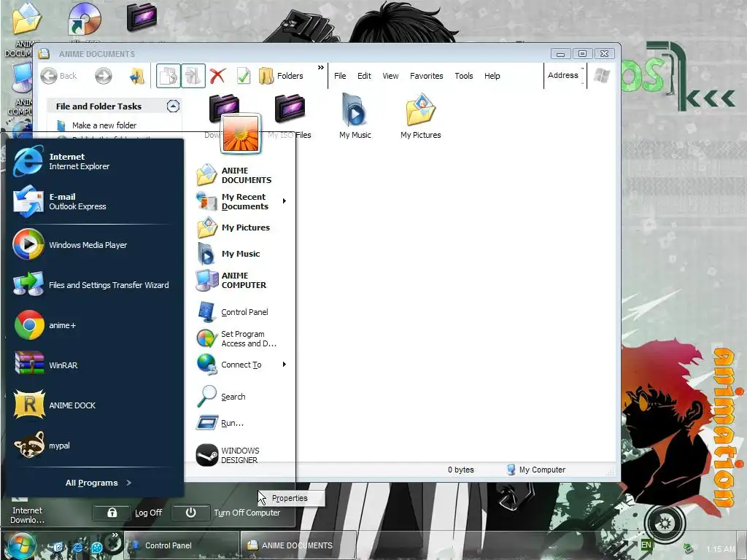Open My ISO Files folder
The width and height of the screenshot is (747, 560).
(x=290, y=117)
